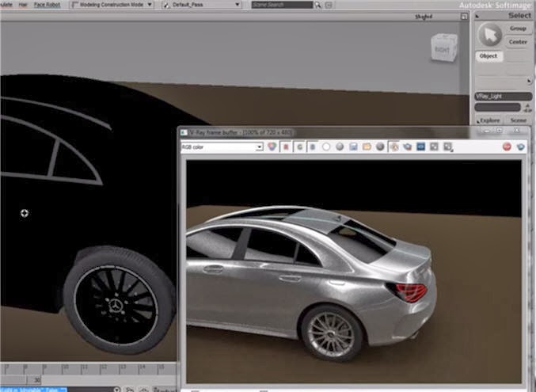Click the small arrow icon left of Select label

pos(477,16)
